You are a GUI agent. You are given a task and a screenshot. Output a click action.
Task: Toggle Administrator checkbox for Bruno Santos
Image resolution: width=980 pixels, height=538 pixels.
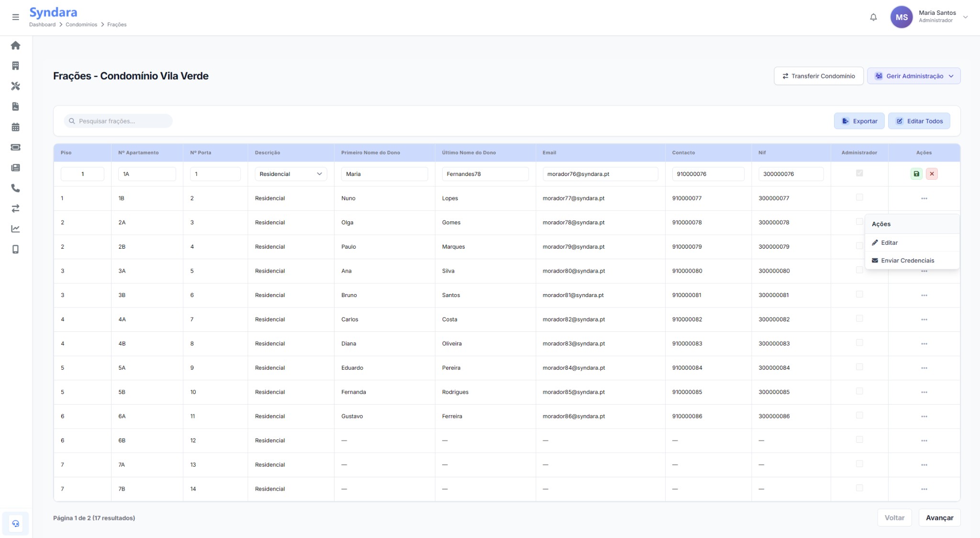pos(859,294)
